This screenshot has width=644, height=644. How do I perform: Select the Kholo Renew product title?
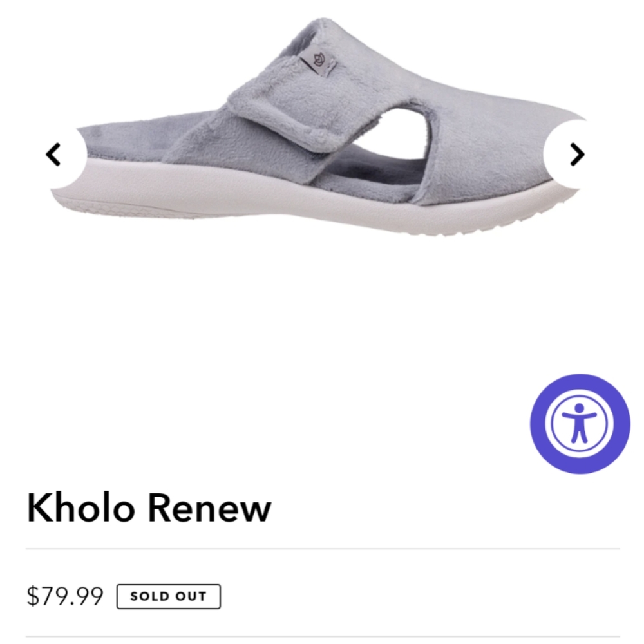pyautogui.click(x=149, y=507)
